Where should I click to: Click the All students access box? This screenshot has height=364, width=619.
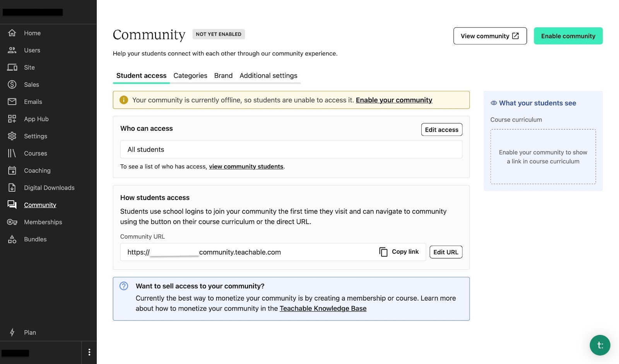(x=291, y=149)
